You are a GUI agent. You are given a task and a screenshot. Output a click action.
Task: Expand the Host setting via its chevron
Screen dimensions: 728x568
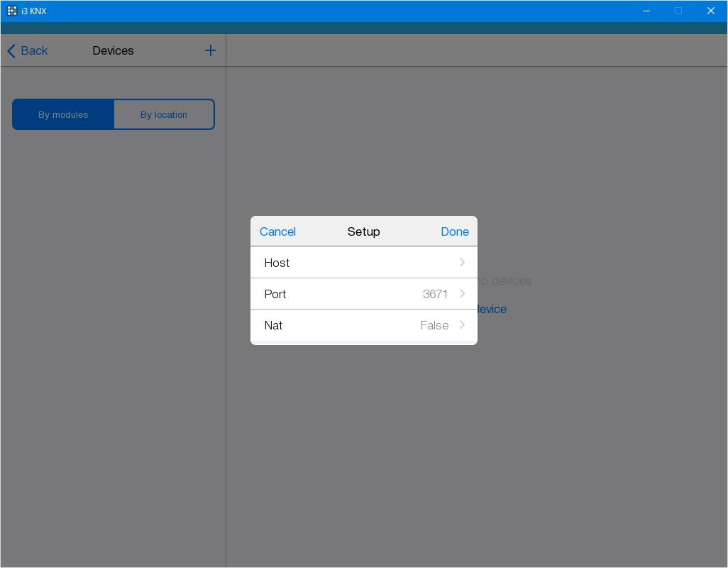click(462, 263)
